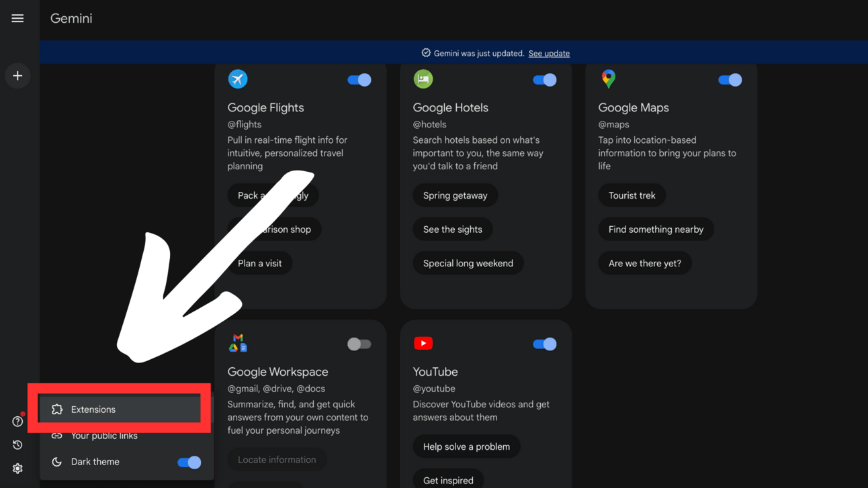Turn off the YouTube extension toggle
The image size is (868, 488).
coord(545,344)
